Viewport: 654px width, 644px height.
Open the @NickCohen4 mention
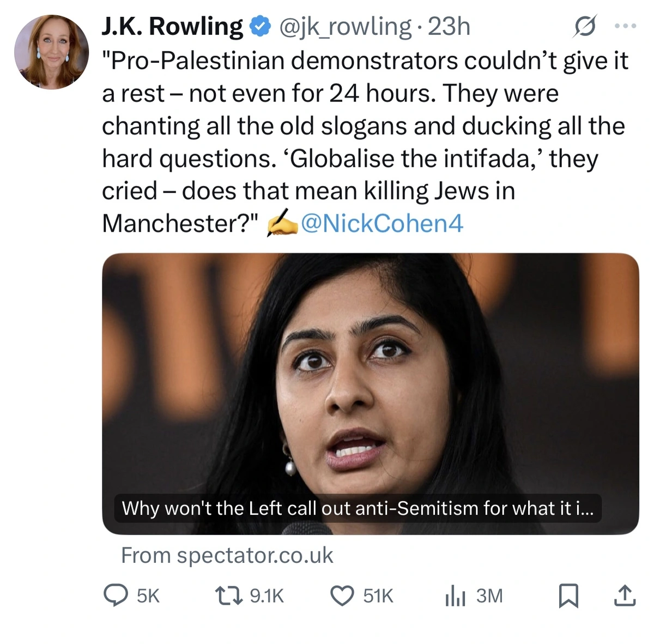point(381,223)
